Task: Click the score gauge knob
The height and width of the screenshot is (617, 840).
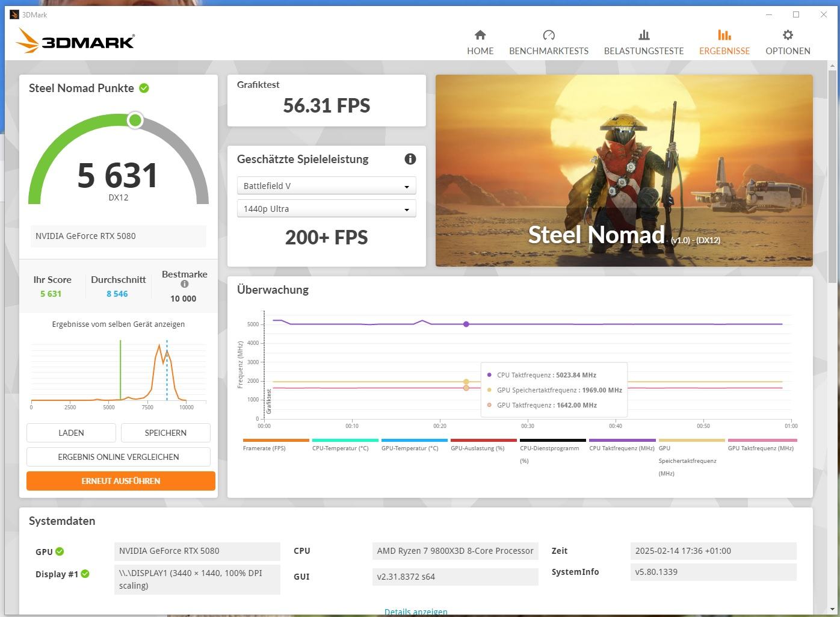Action: (135, 120)
